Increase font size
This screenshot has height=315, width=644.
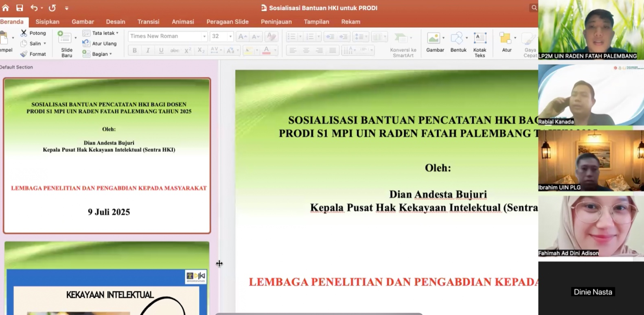[242, 37]
